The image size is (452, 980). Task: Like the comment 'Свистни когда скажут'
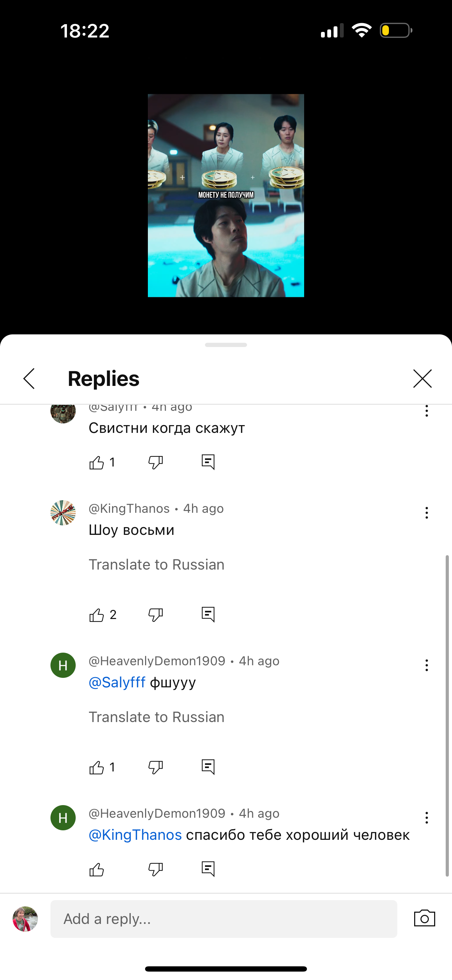click(97, 463)
